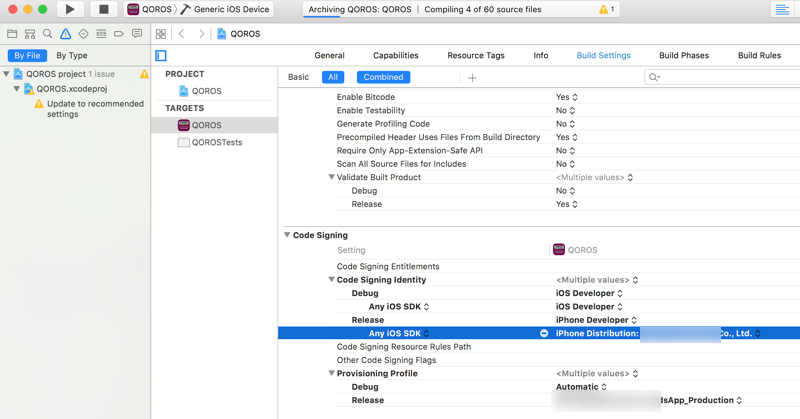Open the Enable Bitcode value dropdown
This screenshot has width=800, height=419.
click(567, 97)
